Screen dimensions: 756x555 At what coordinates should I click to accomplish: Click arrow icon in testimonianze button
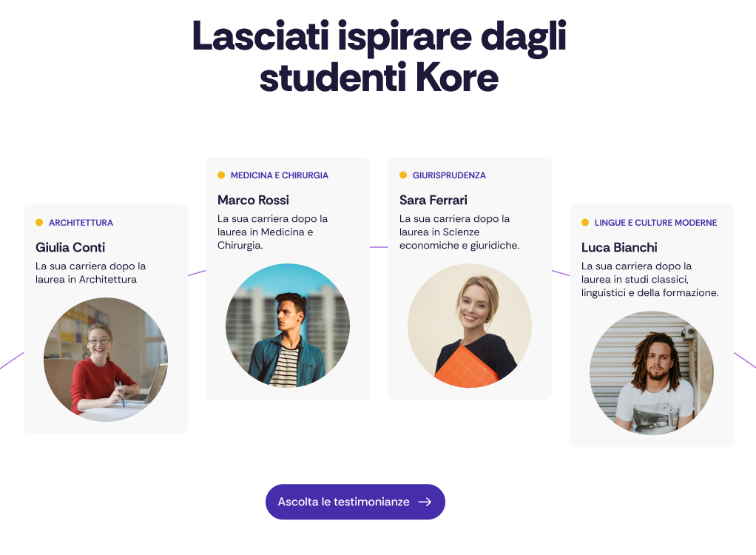click(425, 502)
